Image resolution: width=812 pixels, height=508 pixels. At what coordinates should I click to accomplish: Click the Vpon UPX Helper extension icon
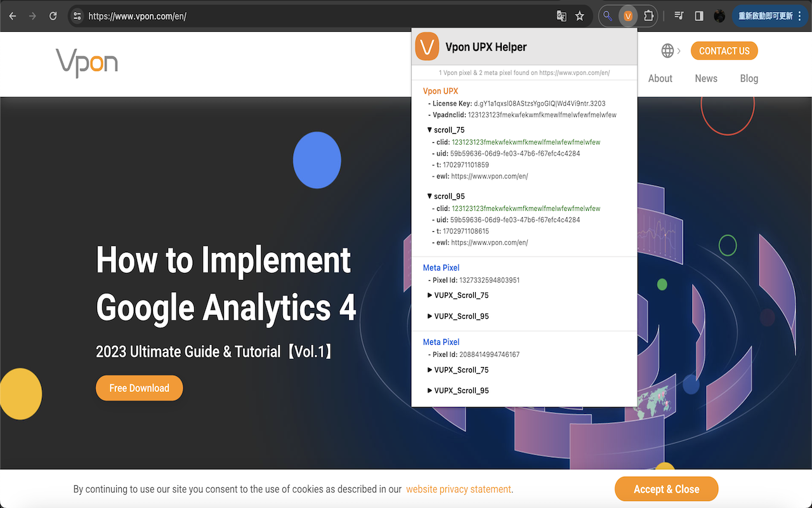[x=627, y=16]
